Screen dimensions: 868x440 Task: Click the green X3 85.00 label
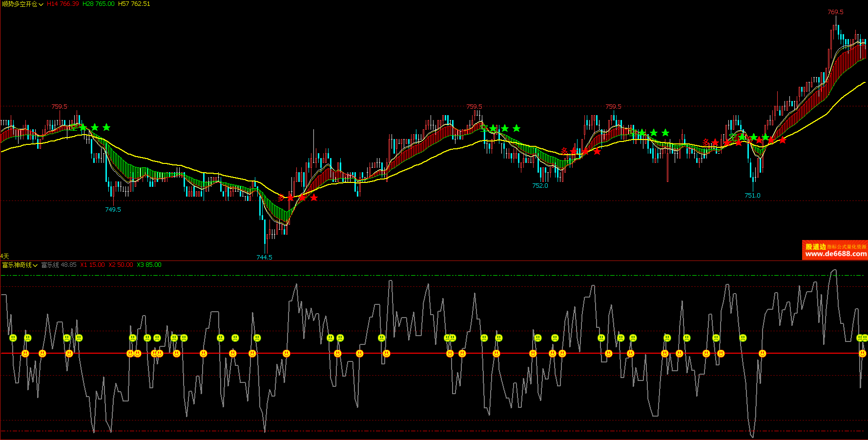(149, 265)
